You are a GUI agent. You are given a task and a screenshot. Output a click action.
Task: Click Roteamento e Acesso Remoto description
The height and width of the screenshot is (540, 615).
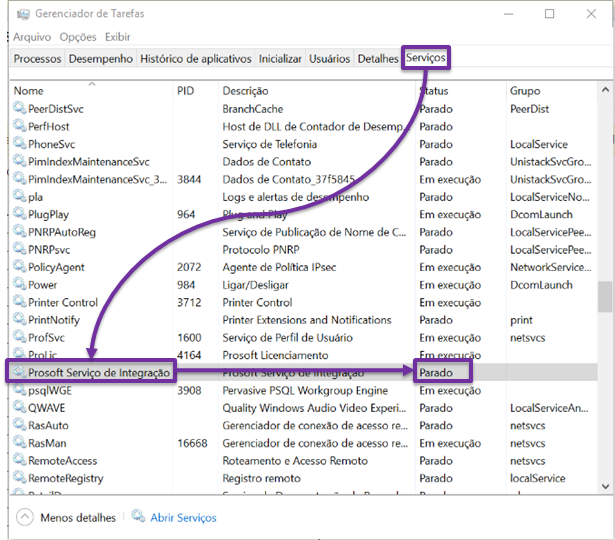coord(295,461)
